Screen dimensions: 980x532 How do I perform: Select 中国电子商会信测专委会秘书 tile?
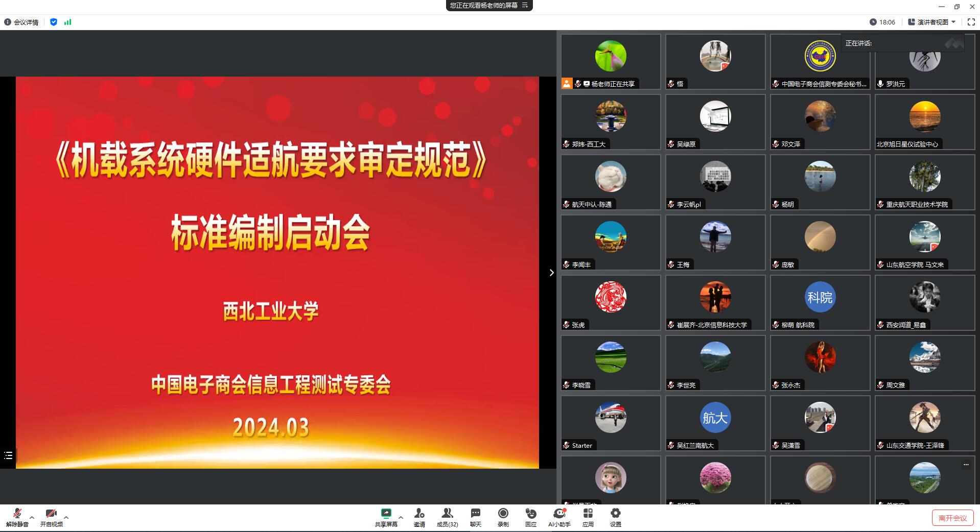click(820, 62)
